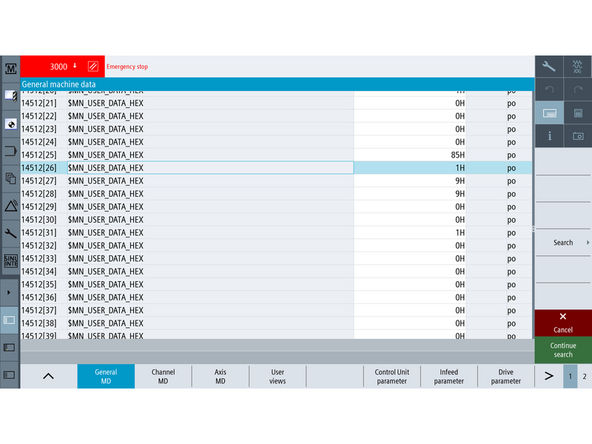Viewport: 592px width, 444px height.
Task: Select row 14512[33]
Action: tap(276, 259)
